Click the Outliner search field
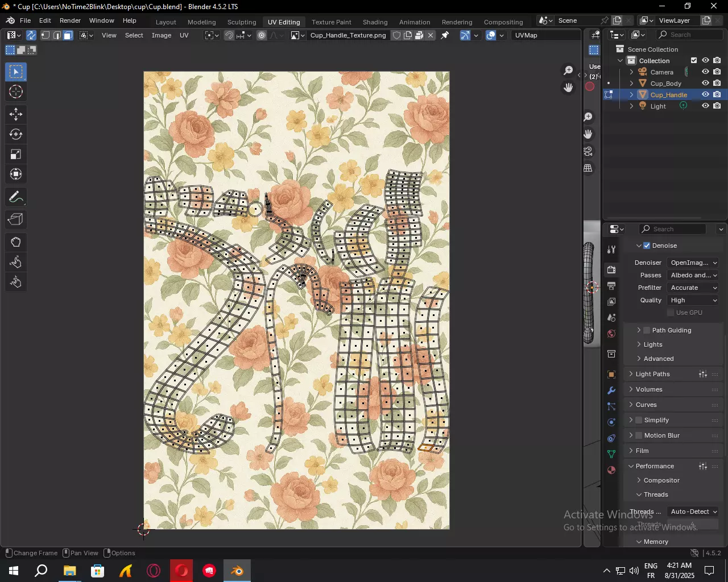This screenshot has width=728, height=582. point(688,35)
